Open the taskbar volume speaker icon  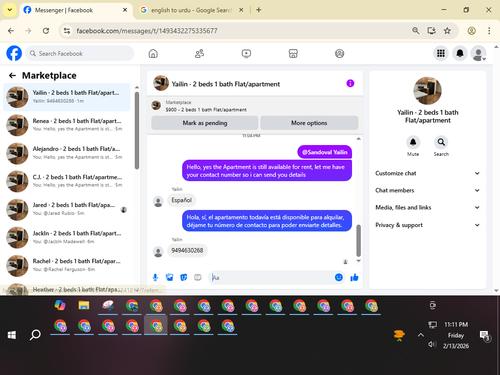click(432, 344)
